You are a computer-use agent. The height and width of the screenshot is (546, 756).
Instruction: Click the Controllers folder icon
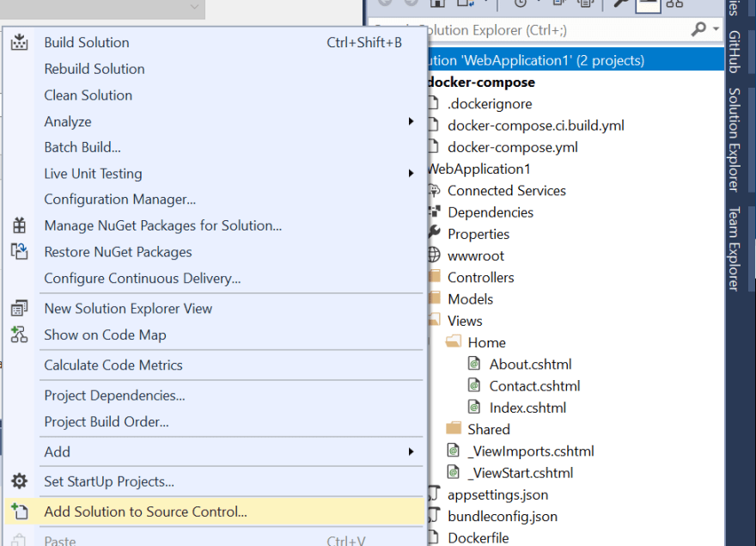pos(435,276)
